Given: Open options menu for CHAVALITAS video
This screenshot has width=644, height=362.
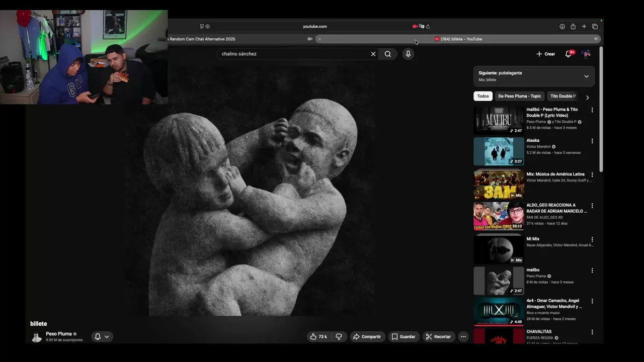Looking at the screenshot, I should click(x=592, y=332).
